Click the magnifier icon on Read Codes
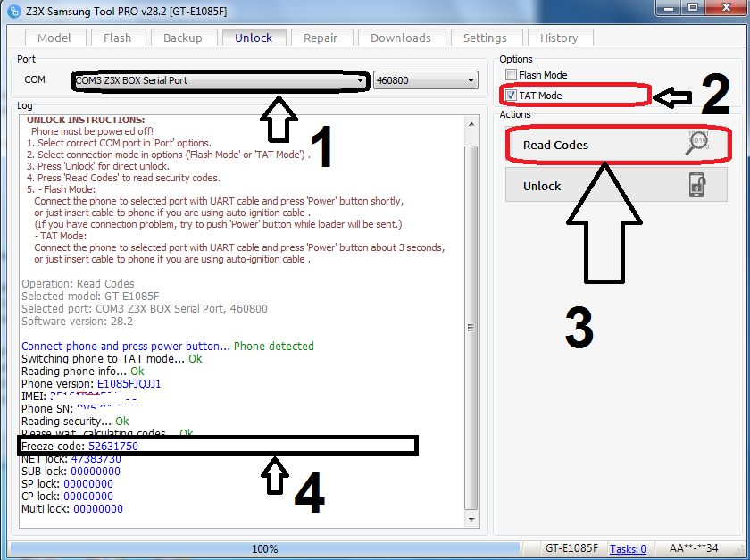This screenshot has width=750, height=560. 697,143
